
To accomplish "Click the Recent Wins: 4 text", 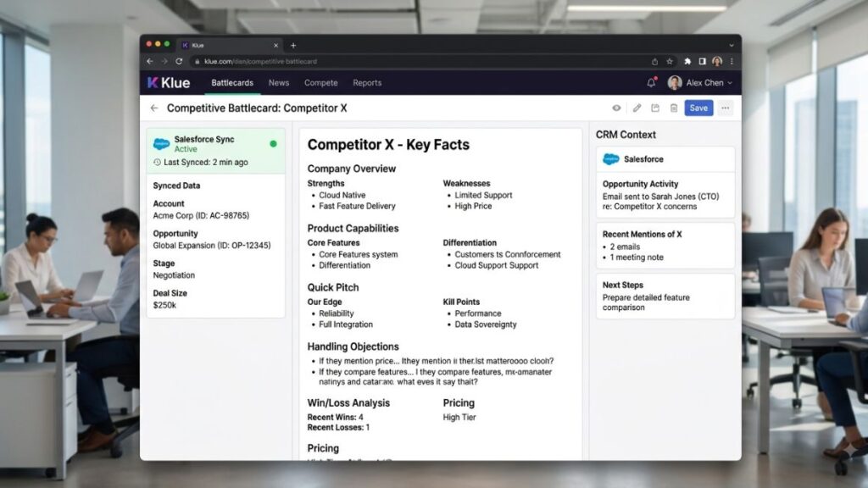I will click(335, 417).
